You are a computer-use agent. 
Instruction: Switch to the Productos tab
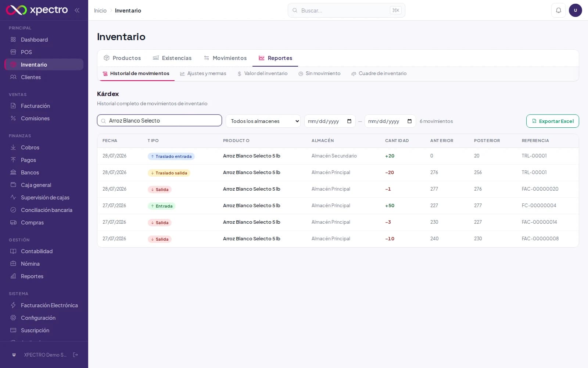pyautogui.click(x=122, y=58)
